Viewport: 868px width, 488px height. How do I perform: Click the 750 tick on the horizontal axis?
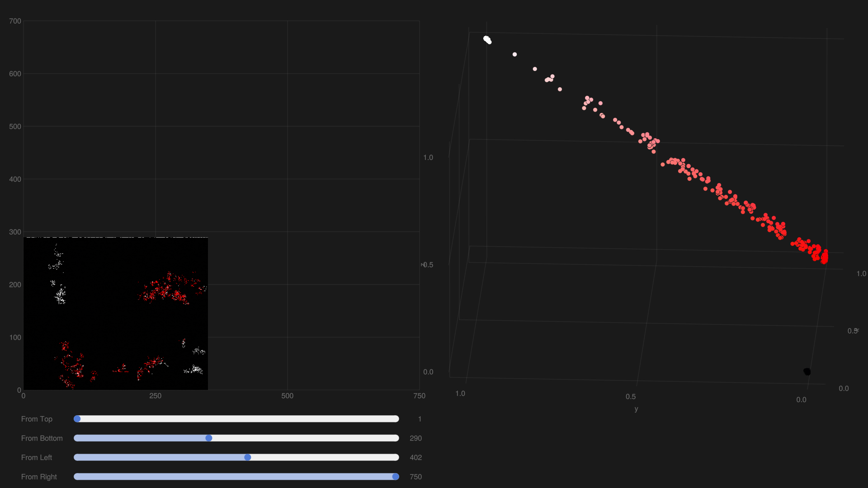pos(420,396)
